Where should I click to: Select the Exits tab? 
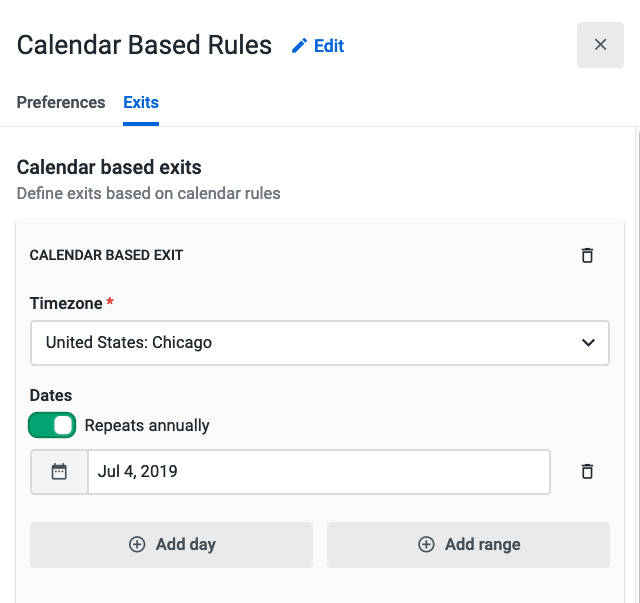(x=141, y=102)
